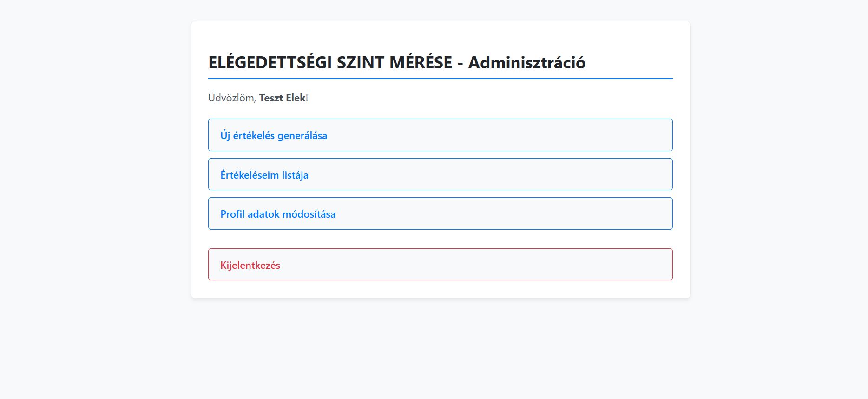Click the word MÉRÉSE in the heading

[421, 62]
